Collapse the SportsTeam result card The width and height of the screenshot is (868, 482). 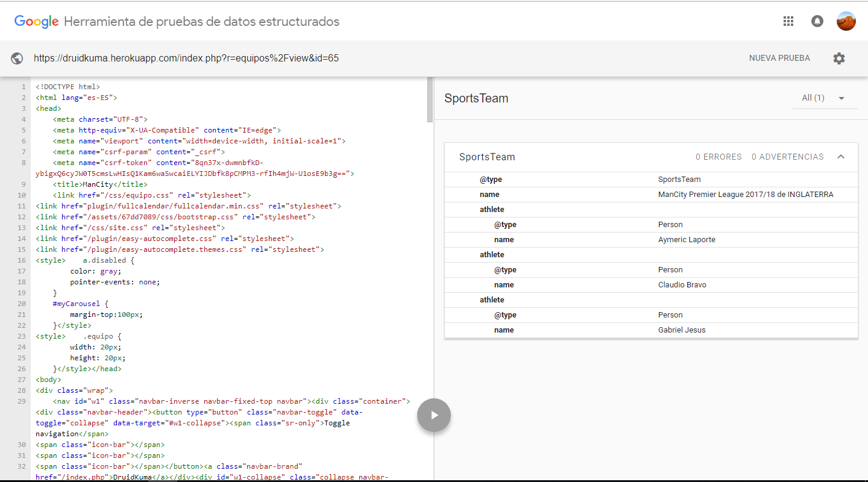point(841,157)
